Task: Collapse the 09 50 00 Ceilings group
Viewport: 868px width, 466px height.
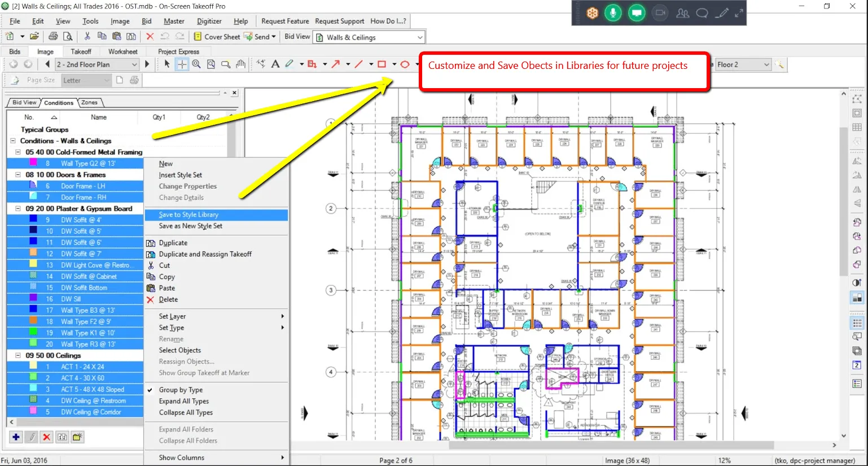Action: tap(17, 355)
